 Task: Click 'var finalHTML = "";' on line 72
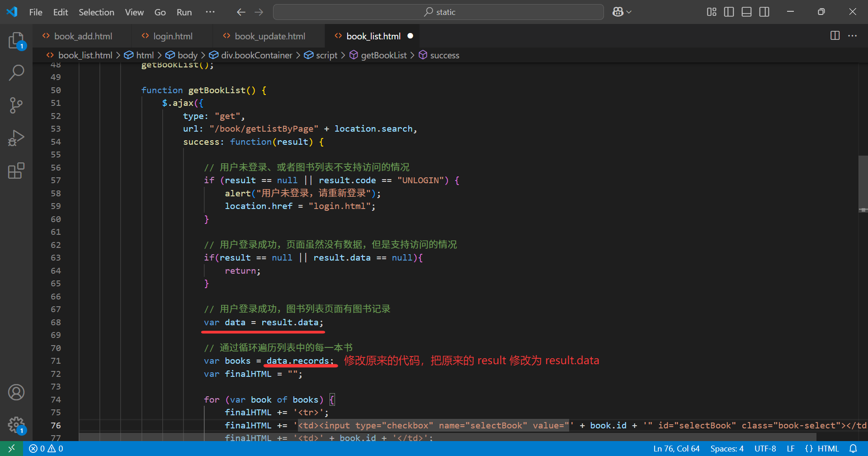[253, 374]
